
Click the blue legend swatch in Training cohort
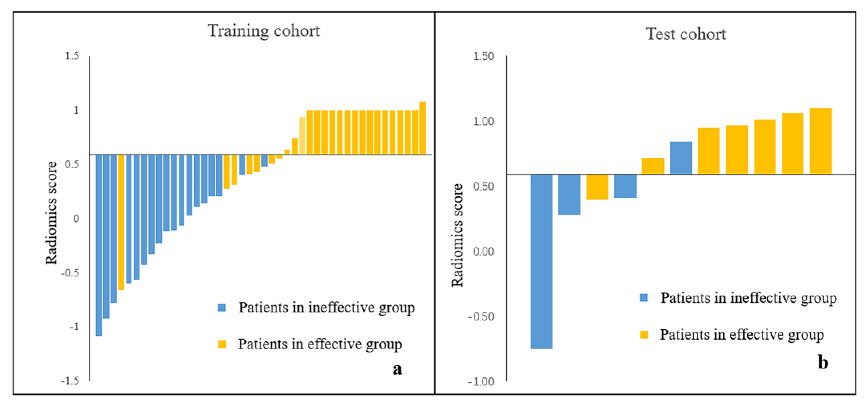click(x=222, y=307)
